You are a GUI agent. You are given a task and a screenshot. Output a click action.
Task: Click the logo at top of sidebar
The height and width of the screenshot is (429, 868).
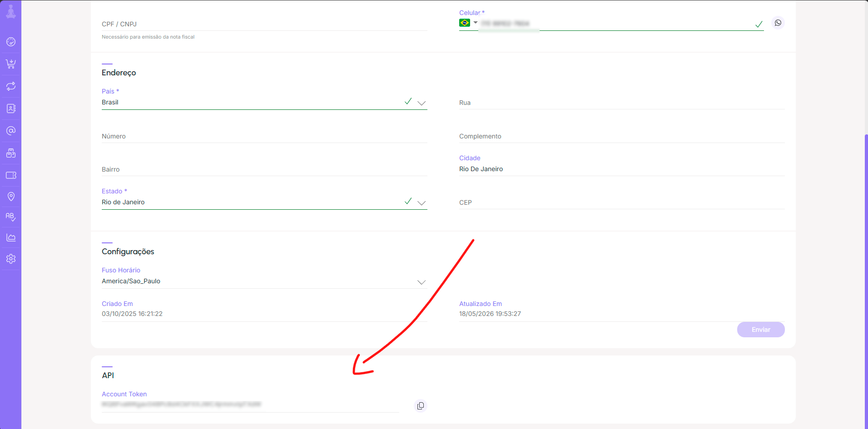11,11
